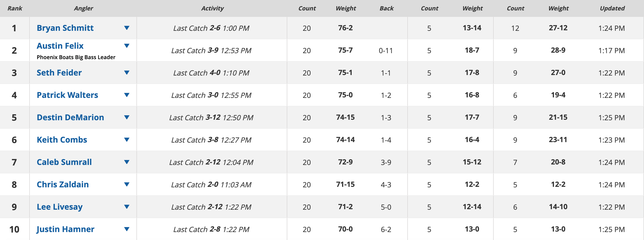The width and height of the screenshot is (644, 240).
Task: Toggle the Destin DeMarion row arrow
Action: pos(127,117)
